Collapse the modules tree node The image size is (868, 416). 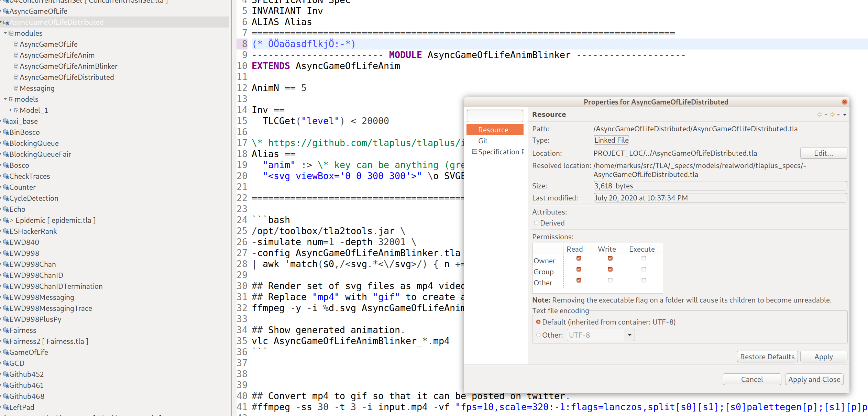pos(5,33)
